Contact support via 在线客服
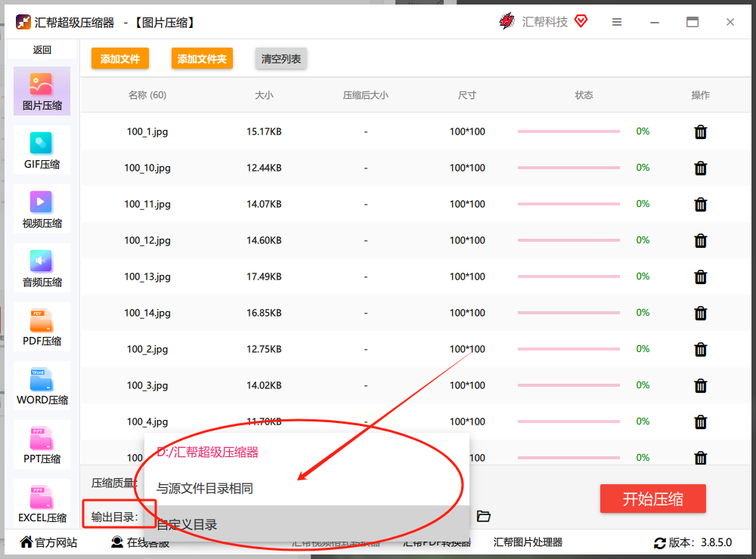Viewport: 756px width, 559px height. (141, 542)
